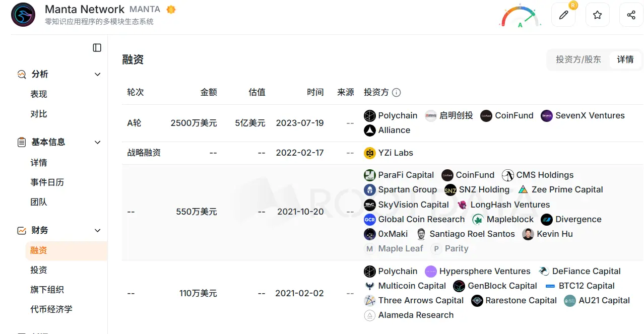Click the Manta Network logo icon
Viewport: 644px width, 334px height.
[x=23, y=15]
